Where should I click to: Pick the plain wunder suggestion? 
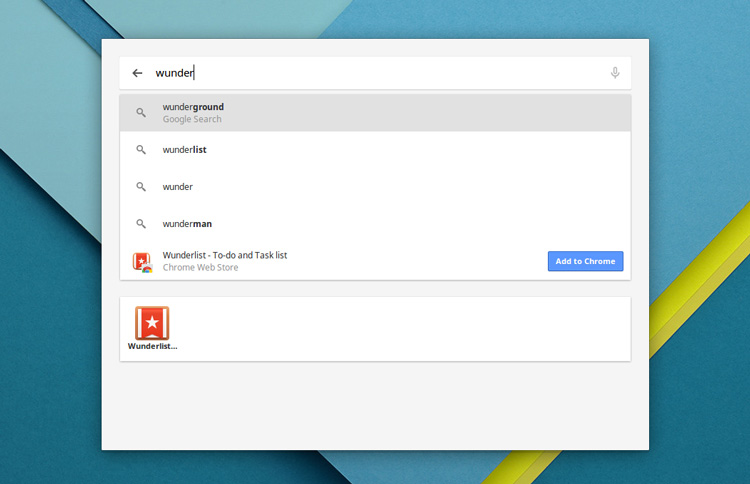[178, 187]
